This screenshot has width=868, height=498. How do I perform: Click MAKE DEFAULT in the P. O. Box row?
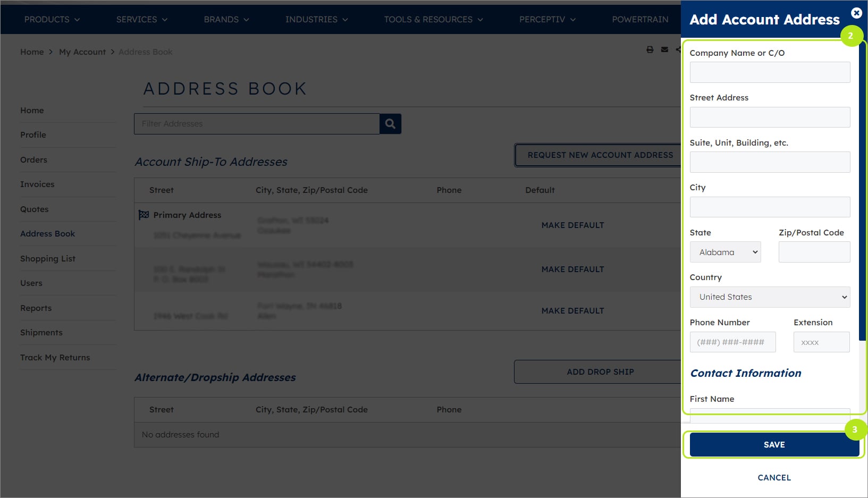tap(572, 269)
